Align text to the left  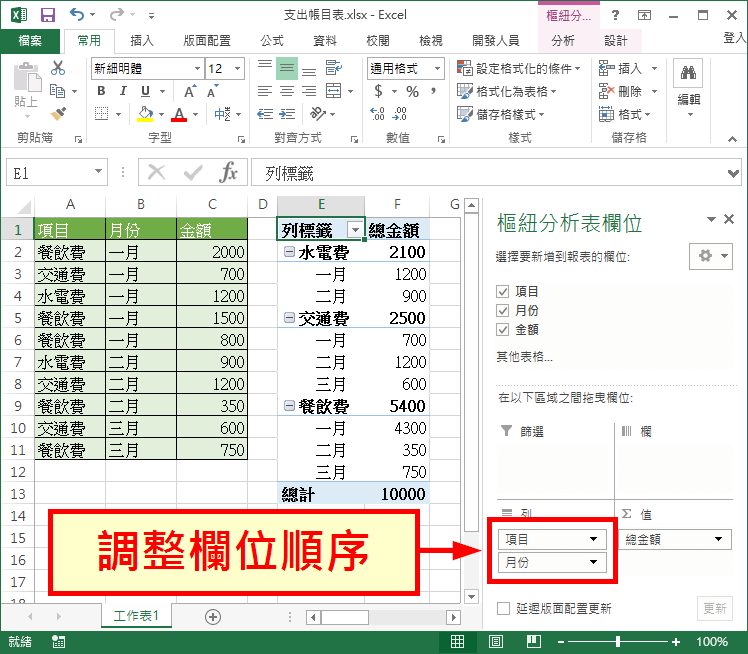tap(265, 91)
